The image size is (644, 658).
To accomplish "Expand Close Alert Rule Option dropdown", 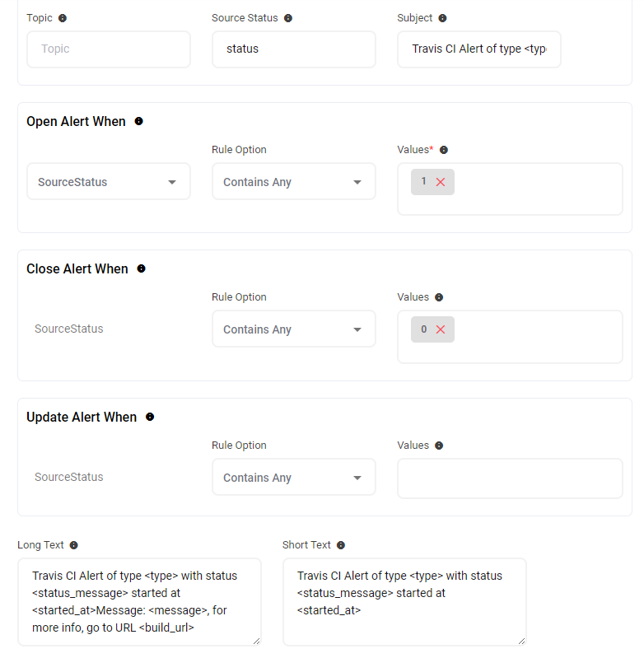I will pyautogui.click(x=293, y=329).
